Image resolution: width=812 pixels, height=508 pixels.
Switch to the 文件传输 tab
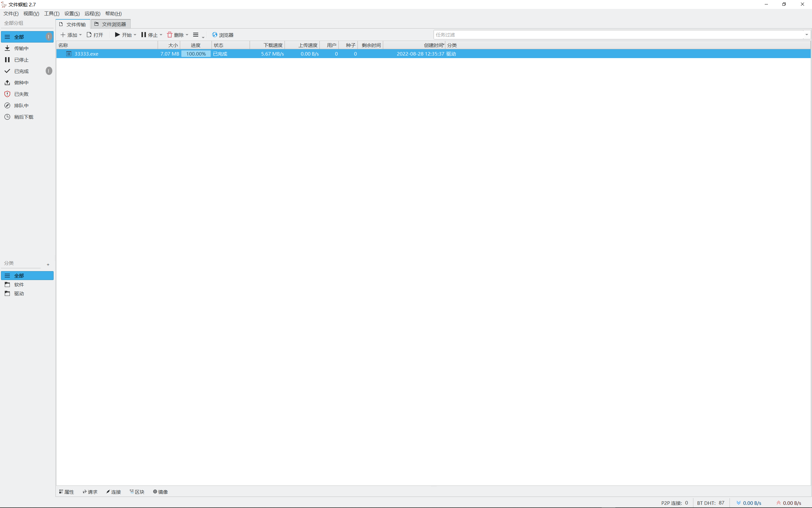pyautogui.click(x=73, y=24)
